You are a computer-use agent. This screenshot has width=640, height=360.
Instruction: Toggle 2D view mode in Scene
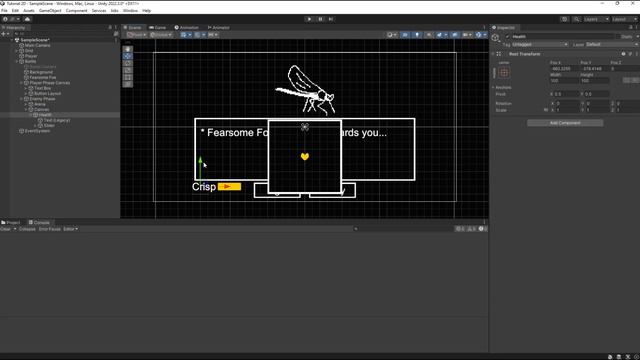coord(405,35)
